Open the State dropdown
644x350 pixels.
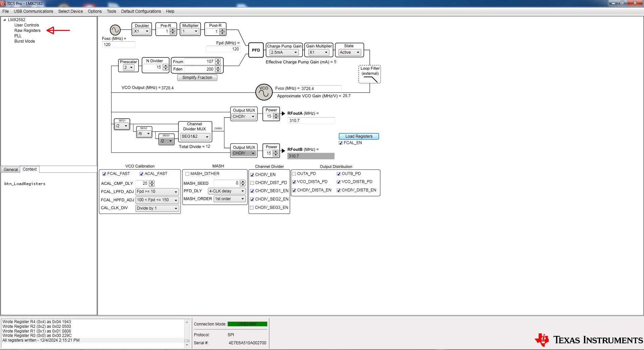350,52
